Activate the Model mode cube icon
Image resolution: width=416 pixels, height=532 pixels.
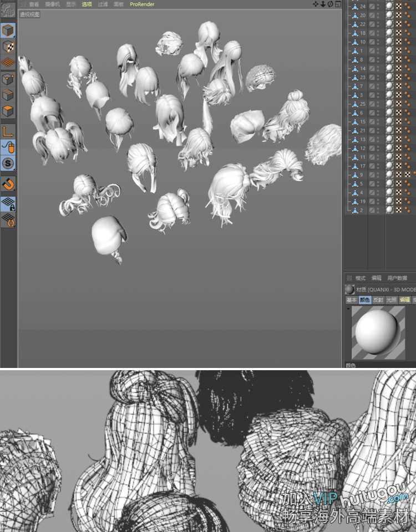point(8,30)
